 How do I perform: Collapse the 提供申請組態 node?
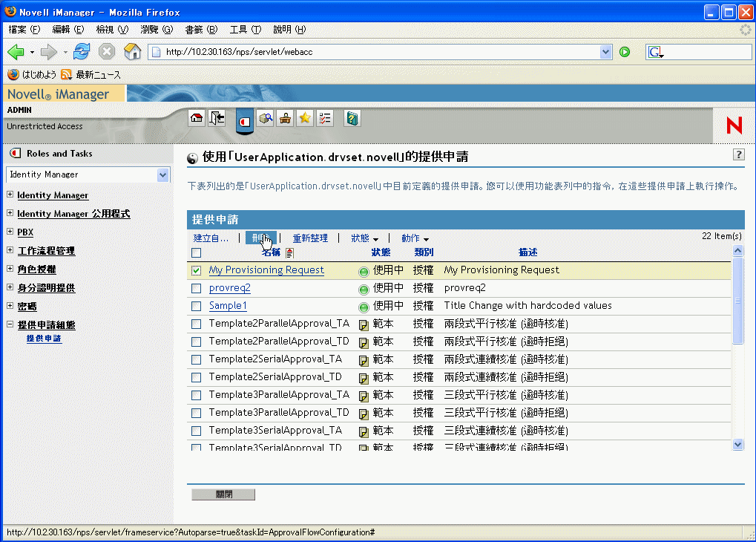[x=10, y=324]
